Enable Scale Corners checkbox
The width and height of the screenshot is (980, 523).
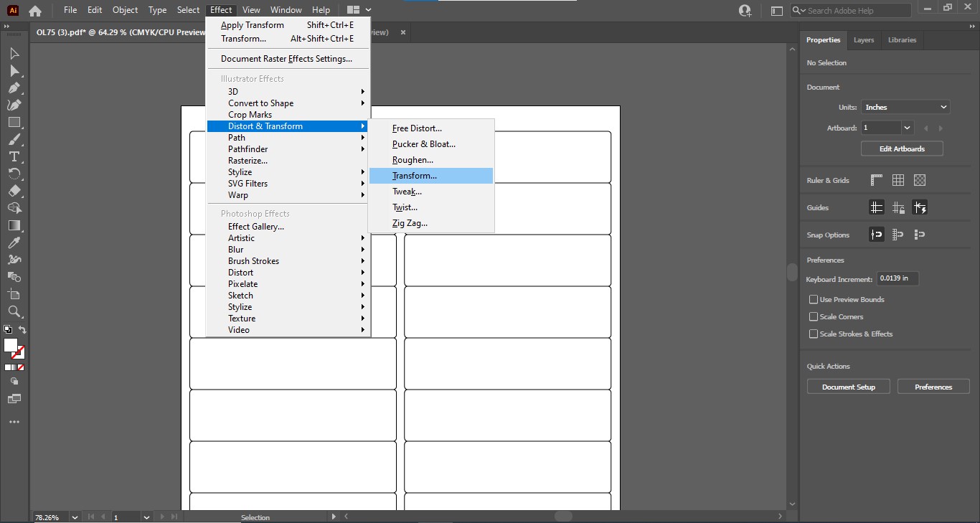coord(814,316)
